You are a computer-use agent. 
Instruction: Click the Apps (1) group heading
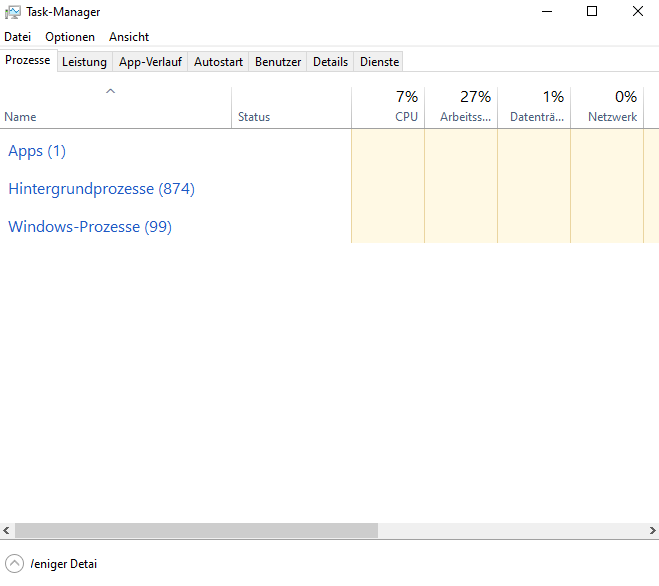[x=37, y=151]
